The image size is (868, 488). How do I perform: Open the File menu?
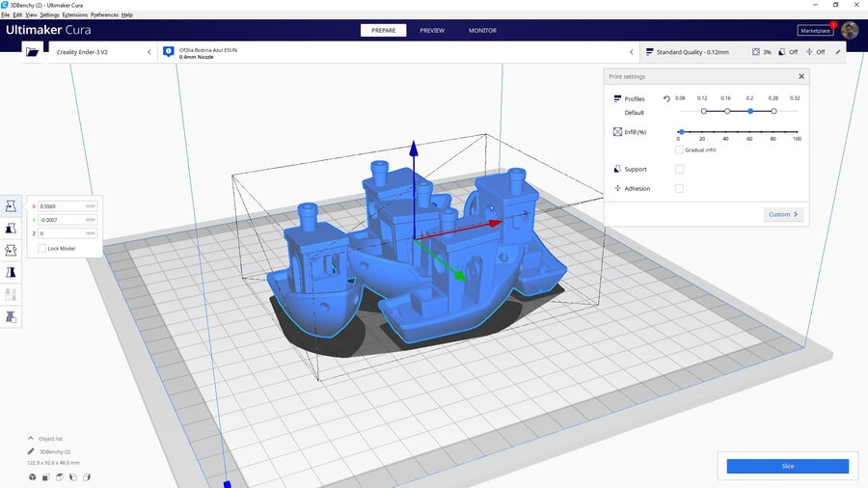tap(6, 14)
